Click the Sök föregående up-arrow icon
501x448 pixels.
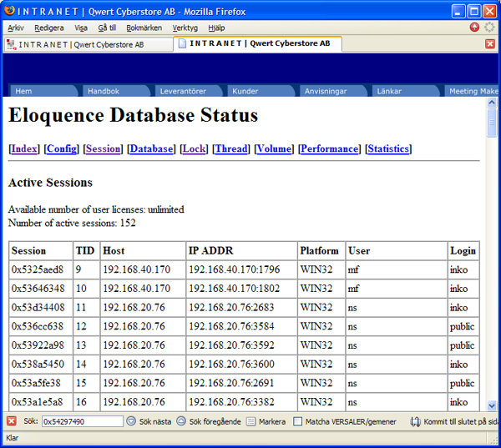pos(181,421)
